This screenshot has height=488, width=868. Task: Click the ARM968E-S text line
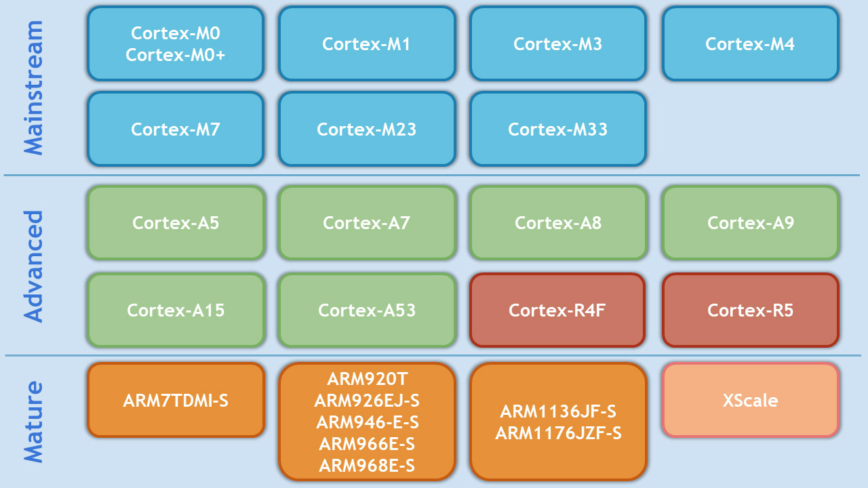tap(368, 466)
